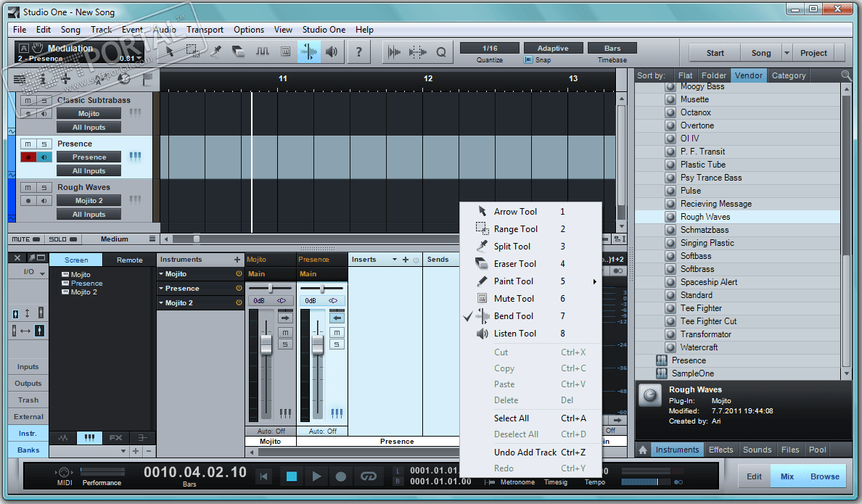Image resolution: width=862 pixels, height=504 pixels.
Task: Click the FX icon tab in console
Action: 115,437
